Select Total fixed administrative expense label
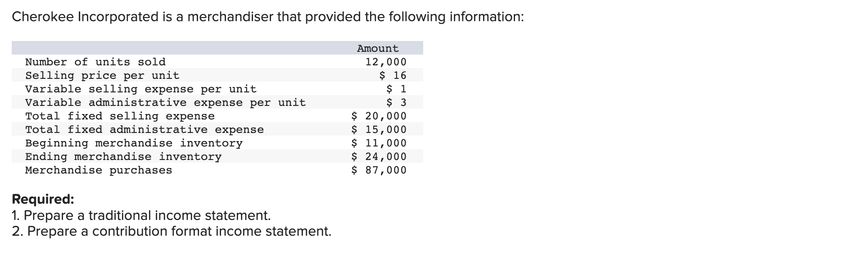868x256 pixels. pyautogui.click(x=145, y=129)
